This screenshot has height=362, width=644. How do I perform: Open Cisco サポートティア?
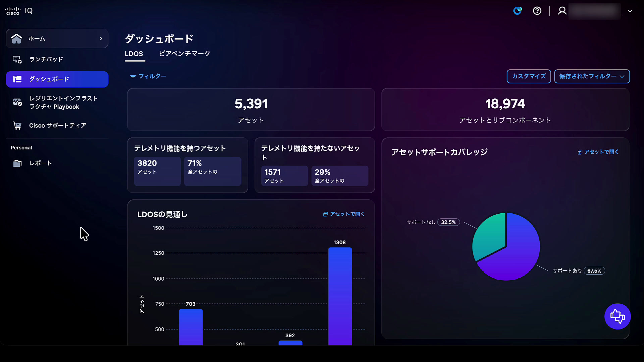(57, 125)
